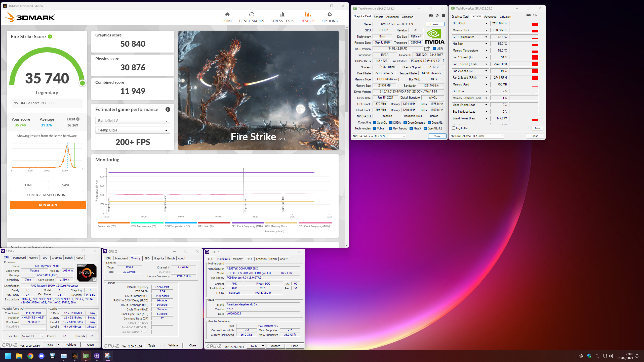Click the fan control icon in system tray

coord(581,356)
